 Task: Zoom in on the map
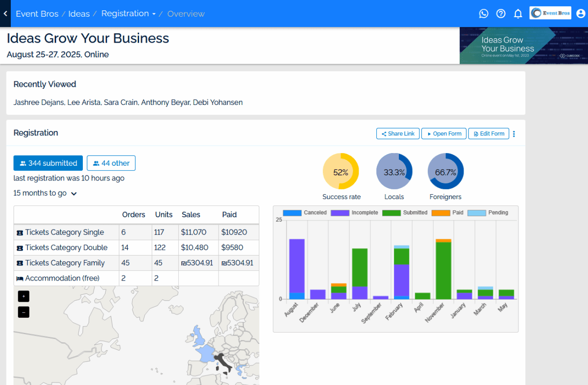(x=24, y=296)
